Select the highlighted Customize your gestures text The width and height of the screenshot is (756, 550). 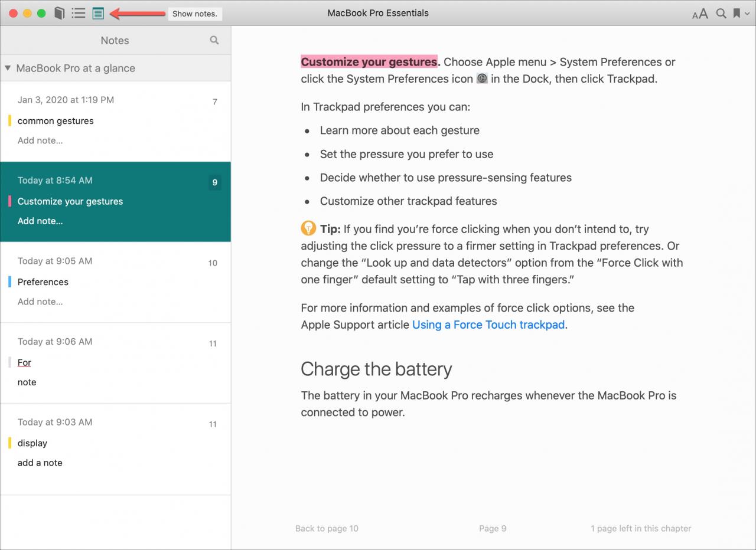pos(370,62)
